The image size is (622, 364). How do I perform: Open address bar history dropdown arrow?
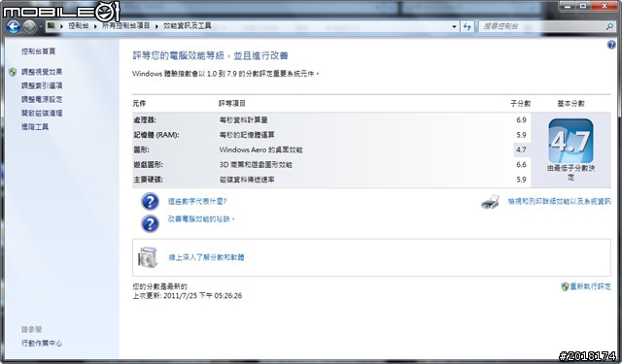tap(454, 26)
